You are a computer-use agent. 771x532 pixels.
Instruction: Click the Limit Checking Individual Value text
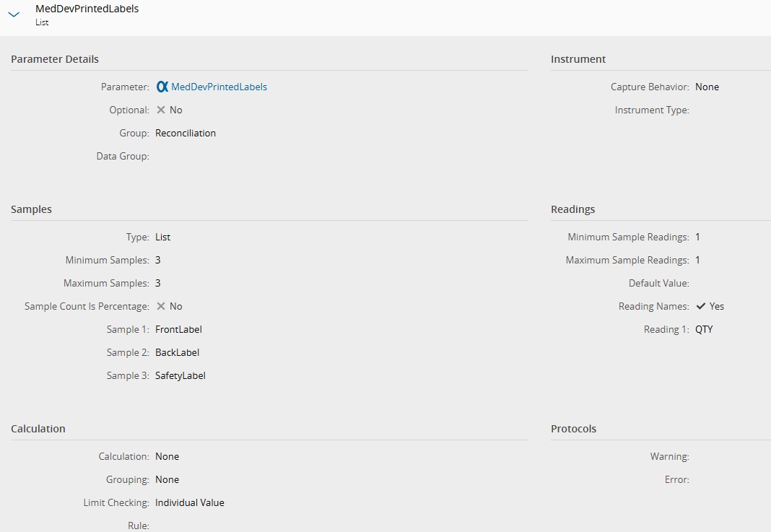tap(189, 502)
